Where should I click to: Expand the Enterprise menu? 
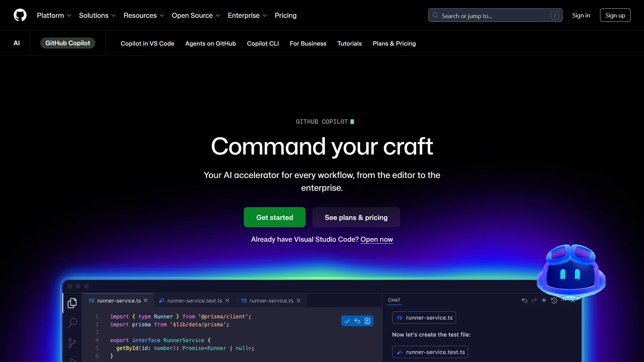coord(247,15)
